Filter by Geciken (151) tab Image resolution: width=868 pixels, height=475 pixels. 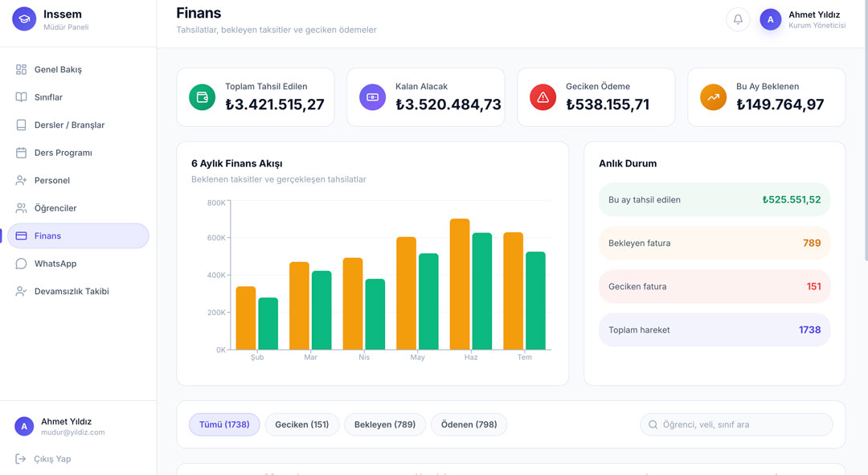click(x=301, y=424)
